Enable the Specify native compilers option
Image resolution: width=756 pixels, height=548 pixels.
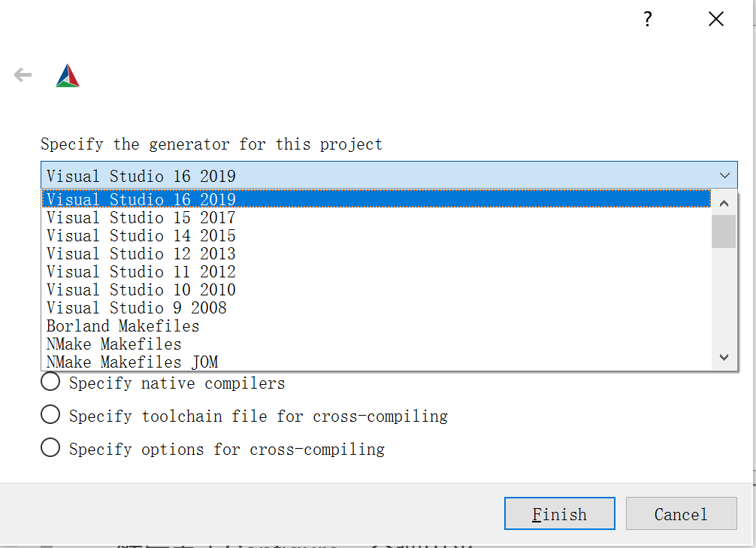coord(50,381)
